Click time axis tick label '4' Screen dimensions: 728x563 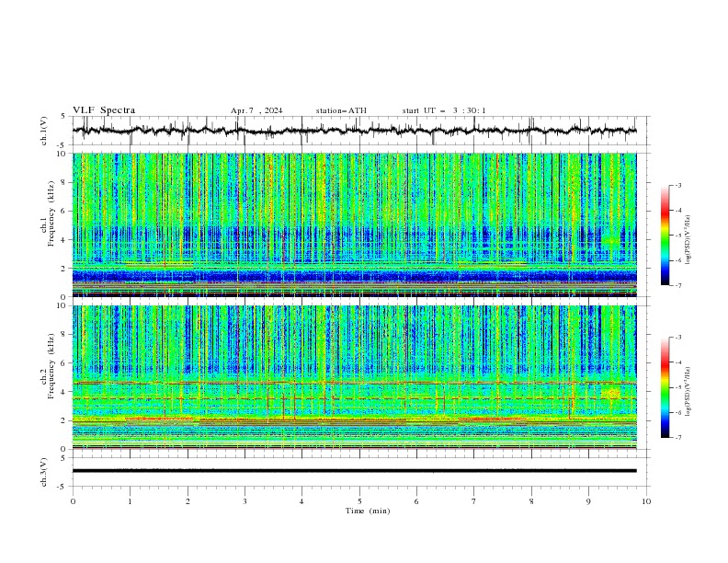[302, 501]
